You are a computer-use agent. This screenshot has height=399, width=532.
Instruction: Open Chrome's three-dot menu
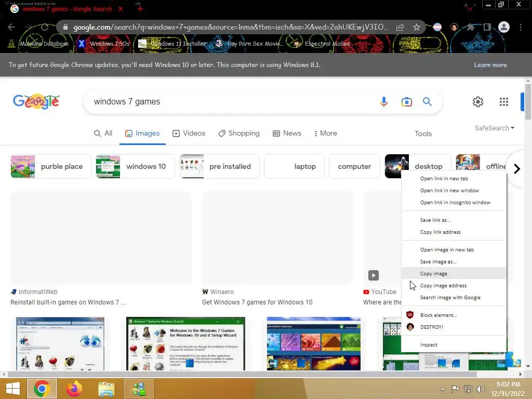coord(521,27)
